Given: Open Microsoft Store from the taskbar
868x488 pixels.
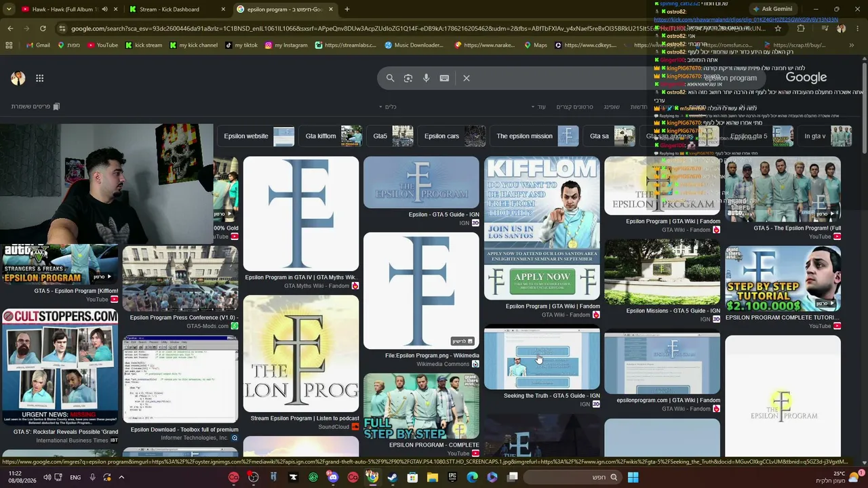Looking at the screenshot, I should point(412,477).
